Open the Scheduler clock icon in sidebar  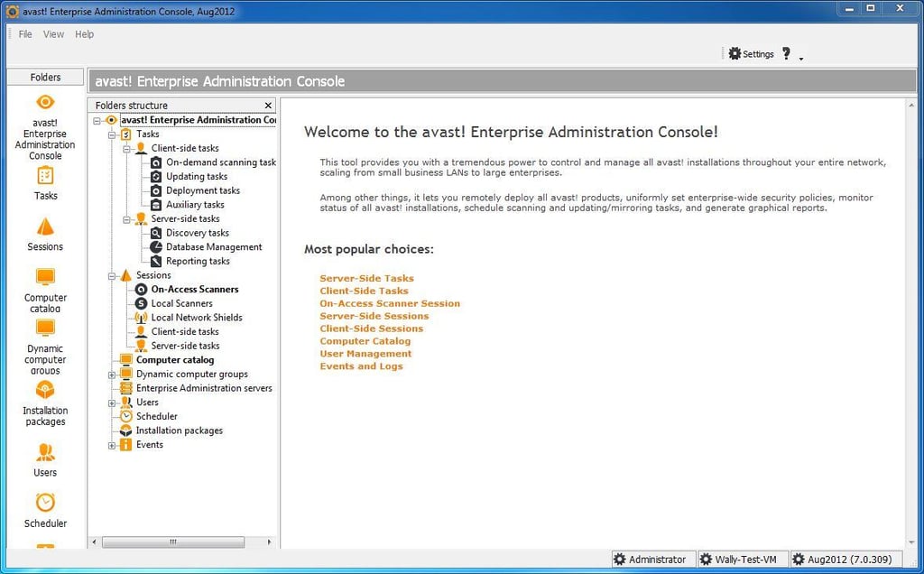pyautogui.click(x=45, y=502)
